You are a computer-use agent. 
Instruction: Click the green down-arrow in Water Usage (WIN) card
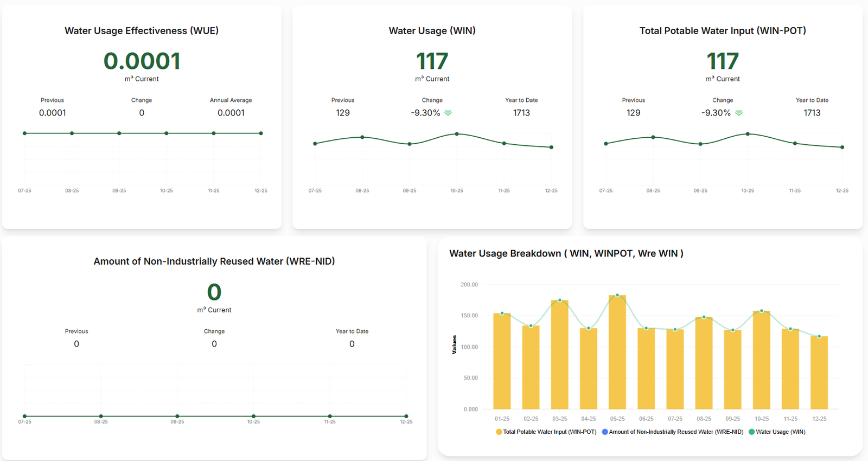click(448, 113)
